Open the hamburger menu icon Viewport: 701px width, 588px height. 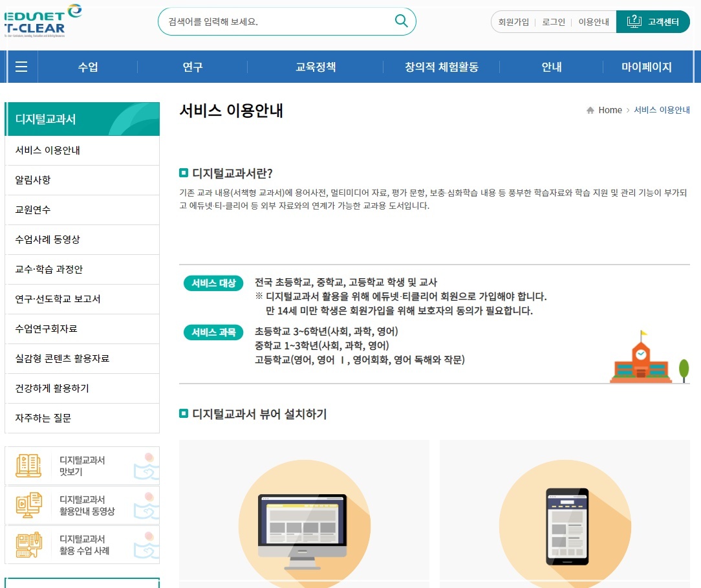[21, 67]
